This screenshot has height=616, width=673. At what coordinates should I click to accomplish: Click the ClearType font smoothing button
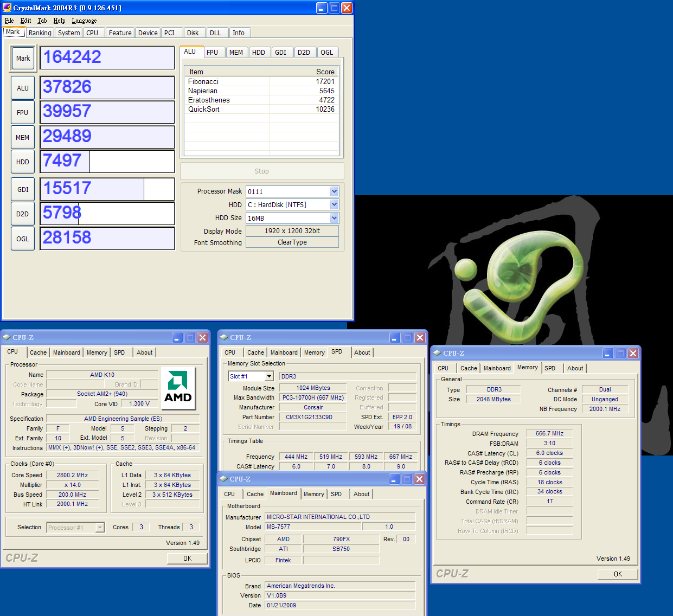pos(292,242)
